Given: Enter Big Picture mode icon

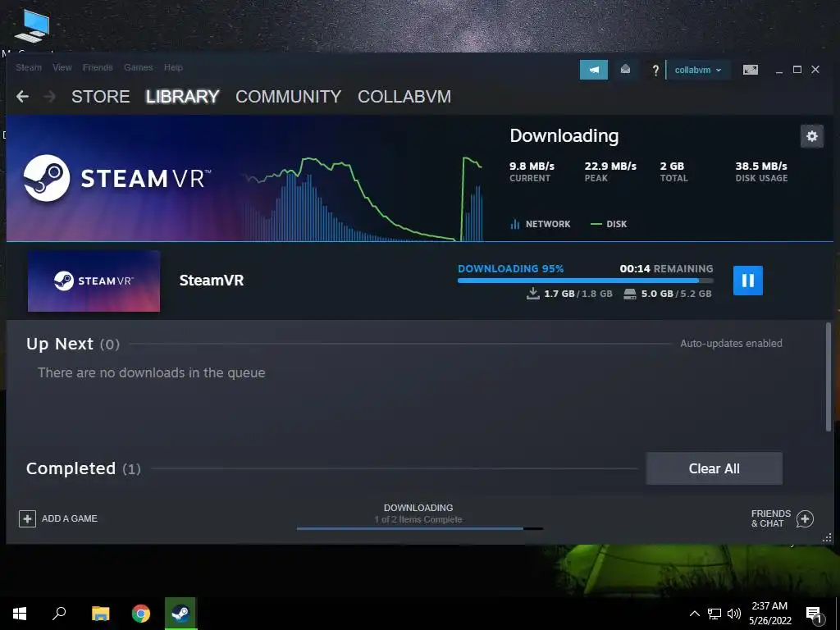Looking at the screenshot, I should tap(751, 71).
